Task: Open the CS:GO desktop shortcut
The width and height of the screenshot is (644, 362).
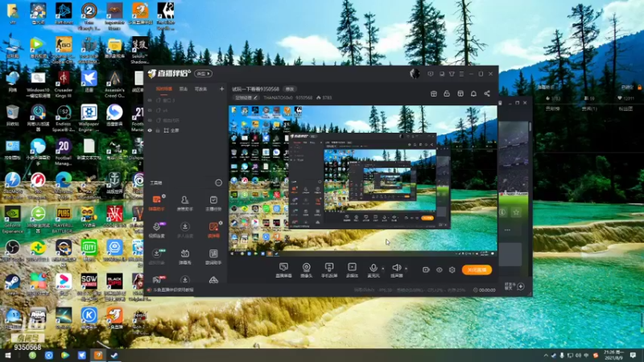Action: point(64,50)
